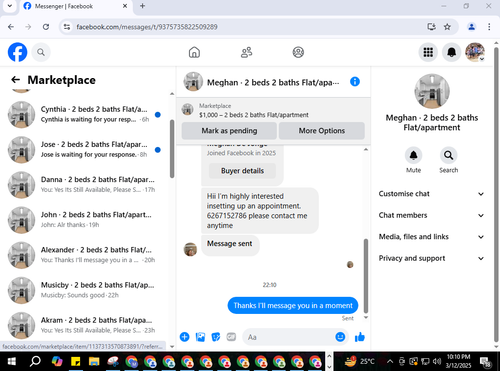
Task: Open Windows Start menu
Action: (12, 361)
